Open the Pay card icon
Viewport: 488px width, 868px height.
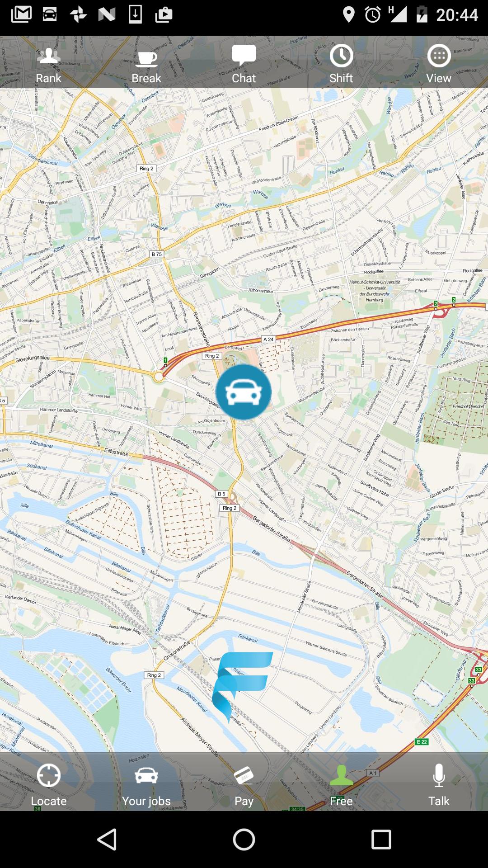(x=244, y=775)
